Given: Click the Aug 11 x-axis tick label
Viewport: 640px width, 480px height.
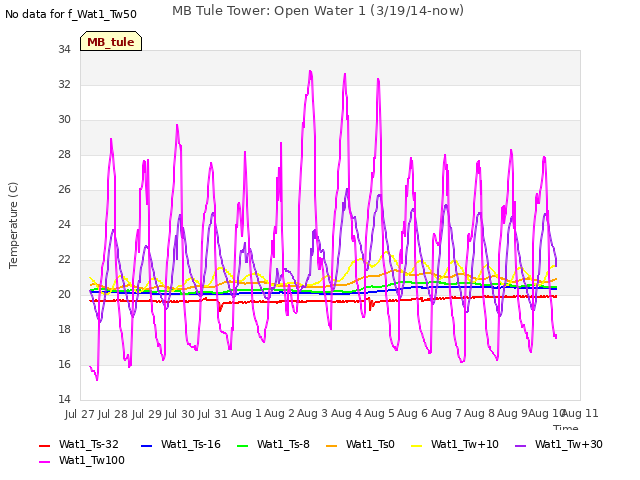Looking at the screenshot, I should pyautogui.click(x=580, y=413).
